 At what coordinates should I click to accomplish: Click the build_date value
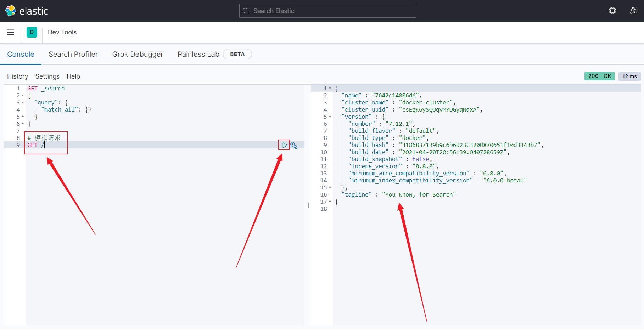(453, 152)
